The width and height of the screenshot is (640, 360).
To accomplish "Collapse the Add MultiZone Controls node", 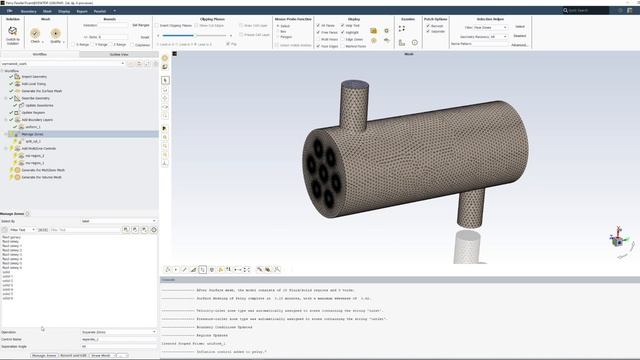I will pyautogui.click(x=6, y=149).
